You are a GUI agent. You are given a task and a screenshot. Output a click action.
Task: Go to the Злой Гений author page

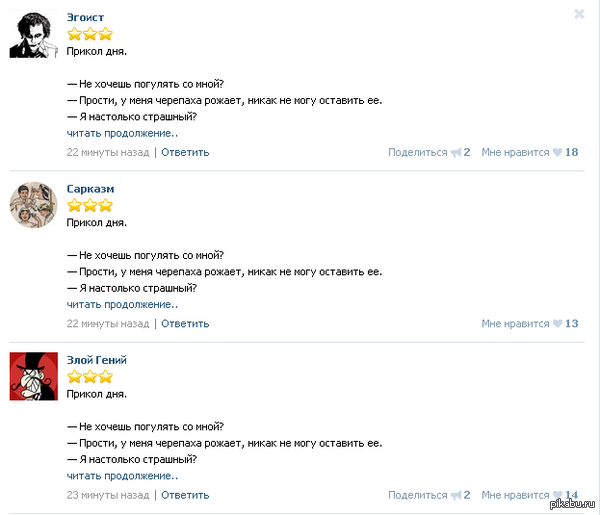coord(96,359)
